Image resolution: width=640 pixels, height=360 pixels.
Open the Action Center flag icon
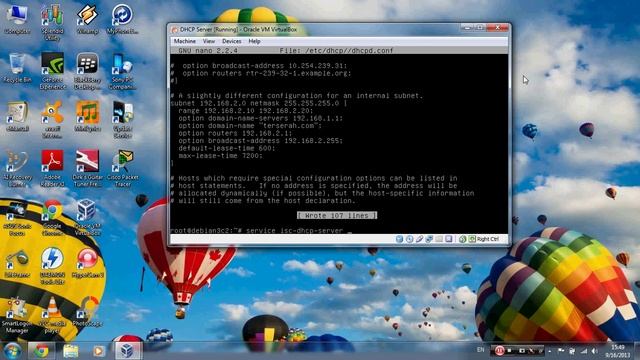561,351
